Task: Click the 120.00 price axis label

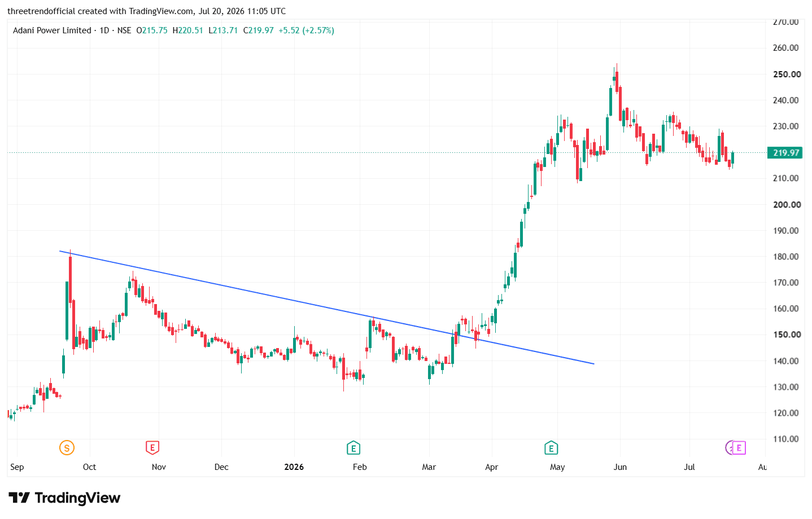Action: pos(786,413)
